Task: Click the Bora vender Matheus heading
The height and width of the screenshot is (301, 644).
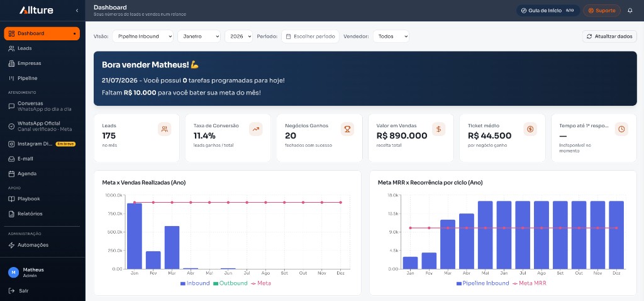Action: [x=150, y=65]
